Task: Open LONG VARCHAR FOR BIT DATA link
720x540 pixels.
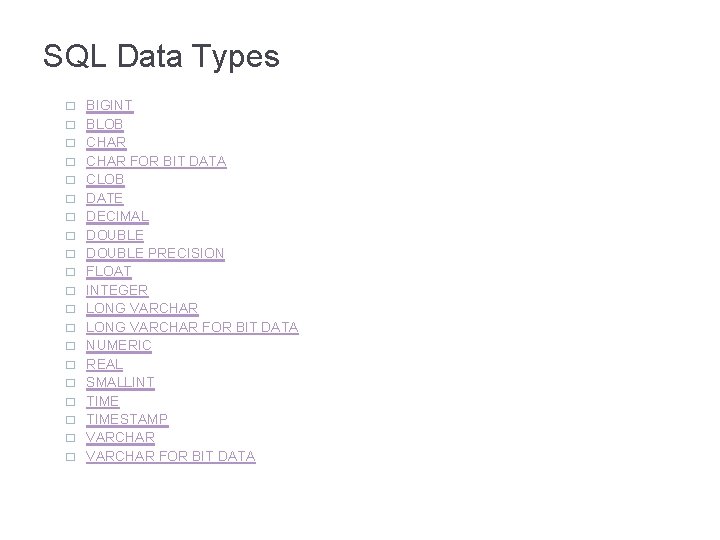Action: coord(192,327)
